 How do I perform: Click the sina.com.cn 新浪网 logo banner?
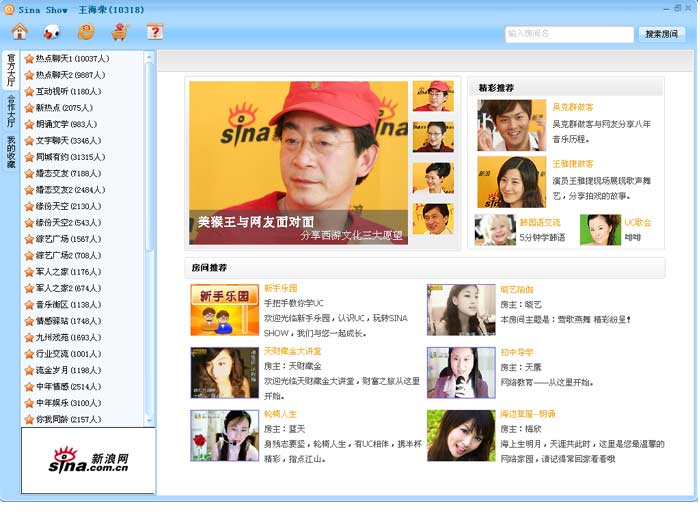coord(88,461)
